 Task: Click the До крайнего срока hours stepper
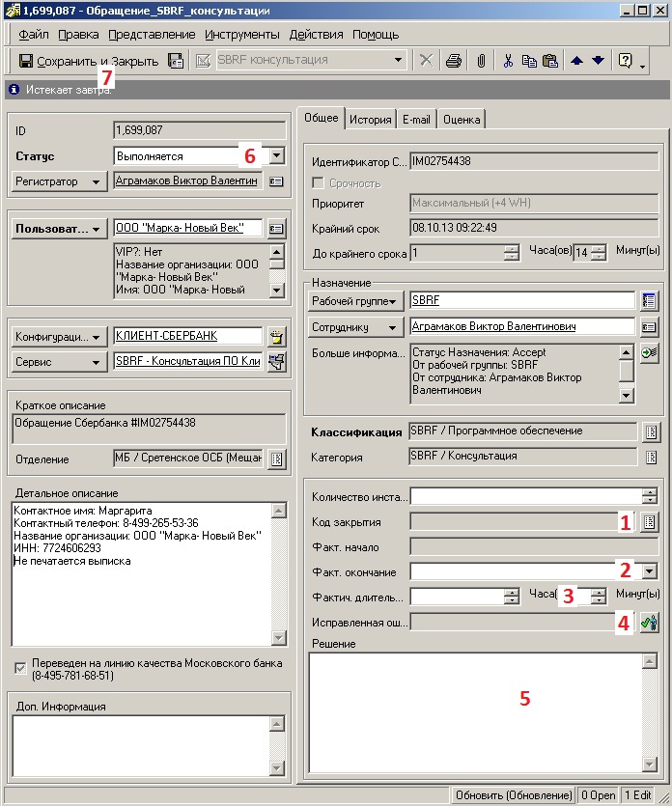click(511, 252)
